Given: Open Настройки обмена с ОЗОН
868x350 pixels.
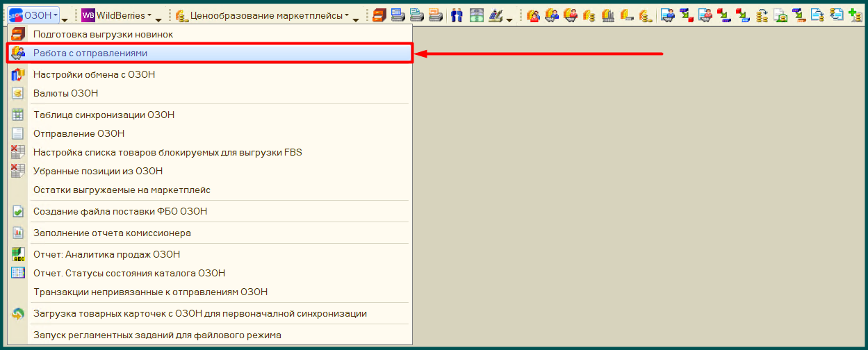Looking at the screenshot, I should (x=209, y=74).
